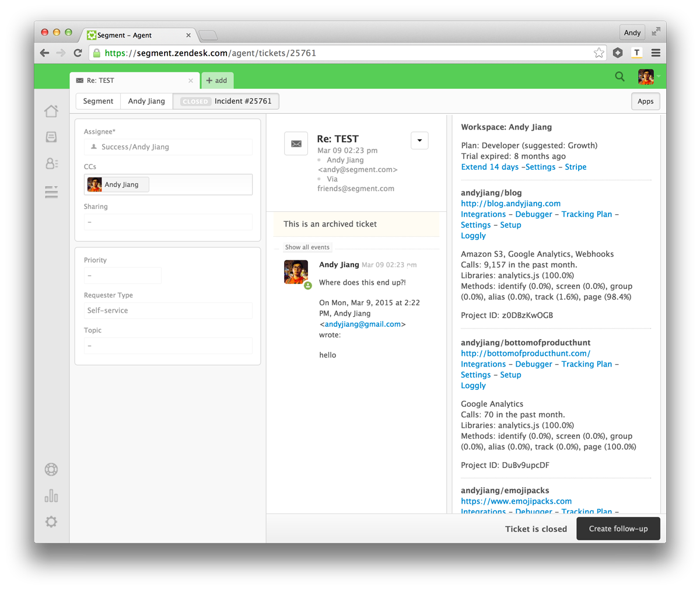Click the Create follow-up button

[618, 529]
